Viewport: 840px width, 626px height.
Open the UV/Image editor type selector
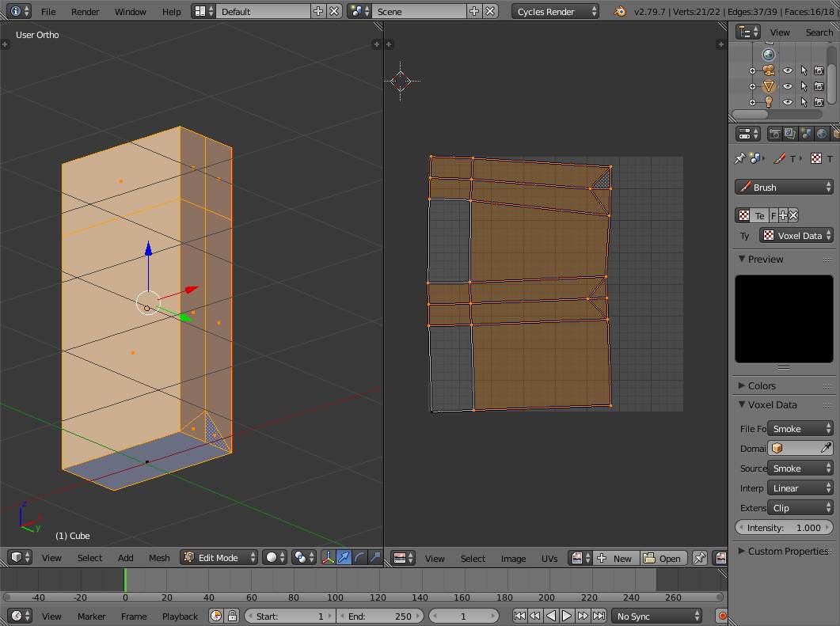tap(403, 558)
